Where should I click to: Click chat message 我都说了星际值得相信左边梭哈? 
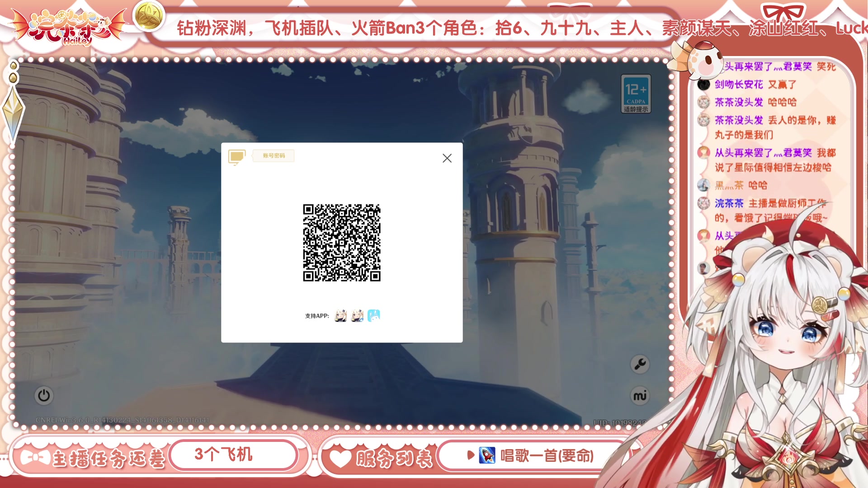(x=775, y=160)
